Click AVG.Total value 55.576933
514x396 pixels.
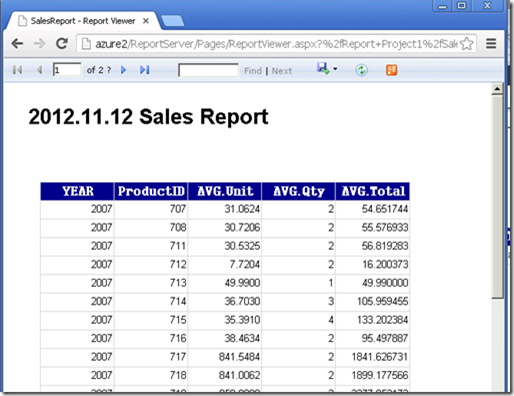pyautogui.click(x=385, y=228)
